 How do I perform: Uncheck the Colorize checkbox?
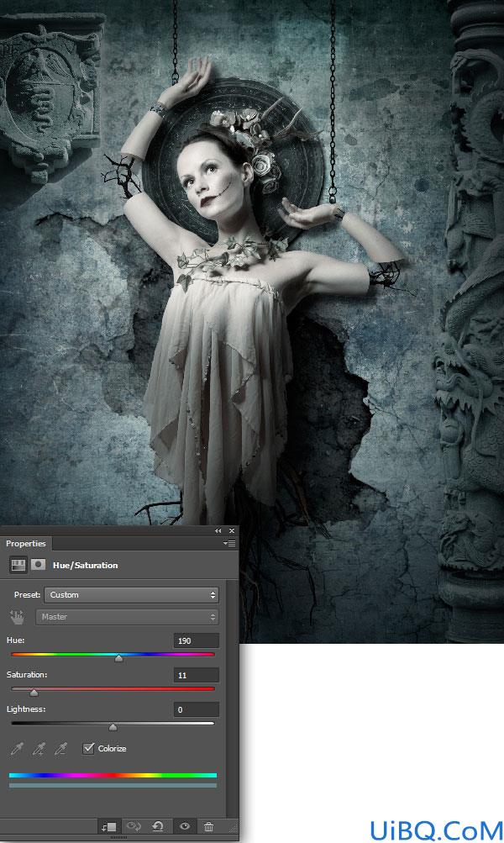tap(89, 748)
